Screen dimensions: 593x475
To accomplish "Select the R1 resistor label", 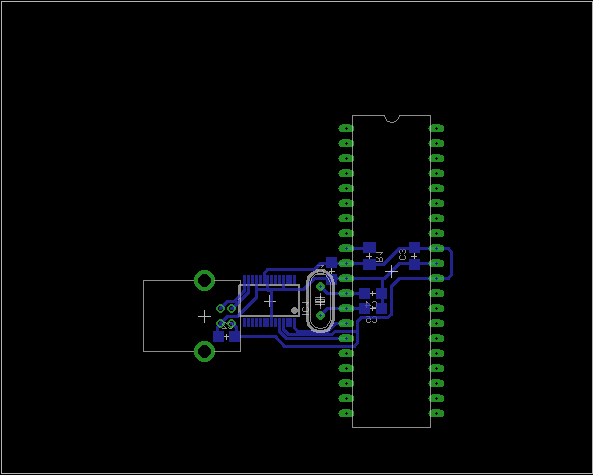I will [x=379, y=257].
